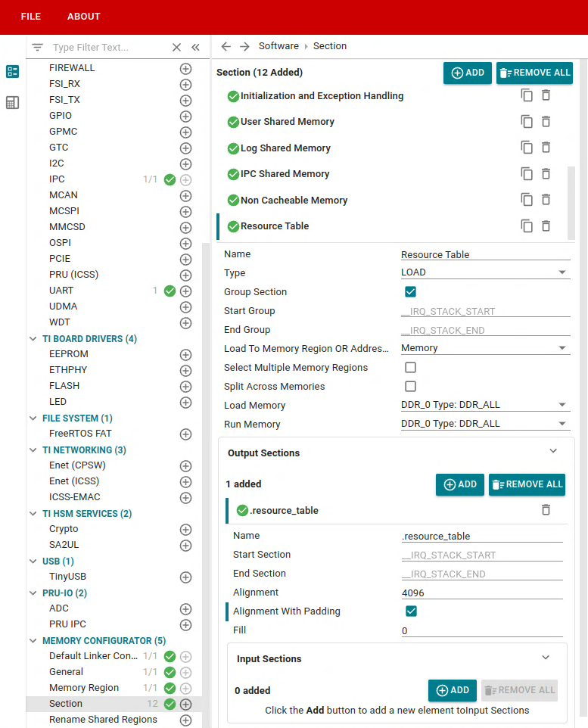Uncheck the Group Section checkbox
The width and height of the screenshot is (588, 728).
[x=409, y=291]
